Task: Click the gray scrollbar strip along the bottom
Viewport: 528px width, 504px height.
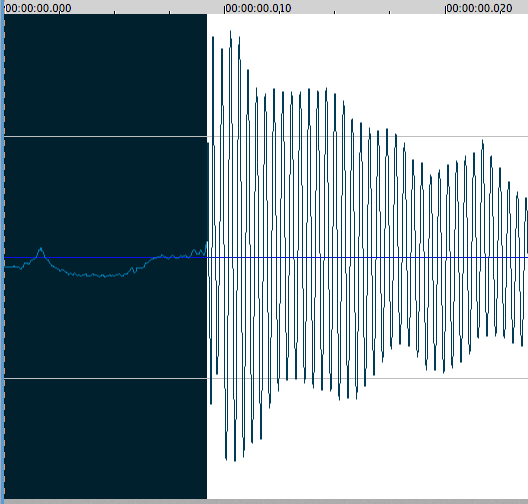Action: coord(264,501)
